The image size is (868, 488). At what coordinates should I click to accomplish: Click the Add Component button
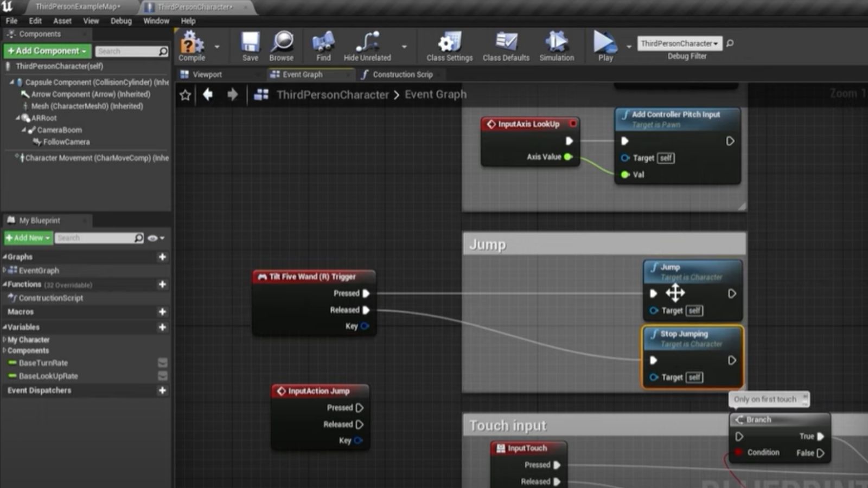tap(47, 50)
